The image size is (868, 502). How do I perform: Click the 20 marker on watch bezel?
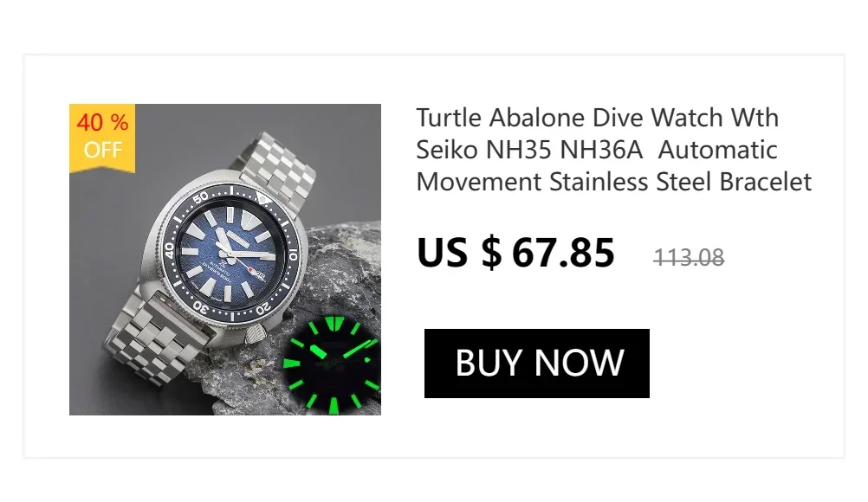(263, 310)
